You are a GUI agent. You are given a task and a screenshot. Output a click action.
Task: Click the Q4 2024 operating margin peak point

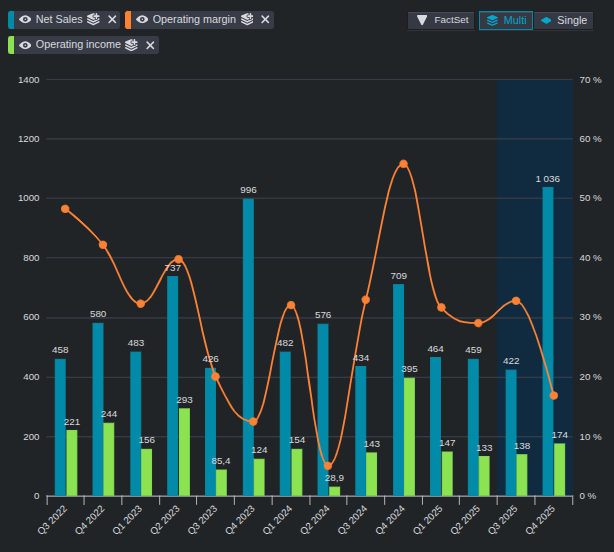(x=403, y=164)
